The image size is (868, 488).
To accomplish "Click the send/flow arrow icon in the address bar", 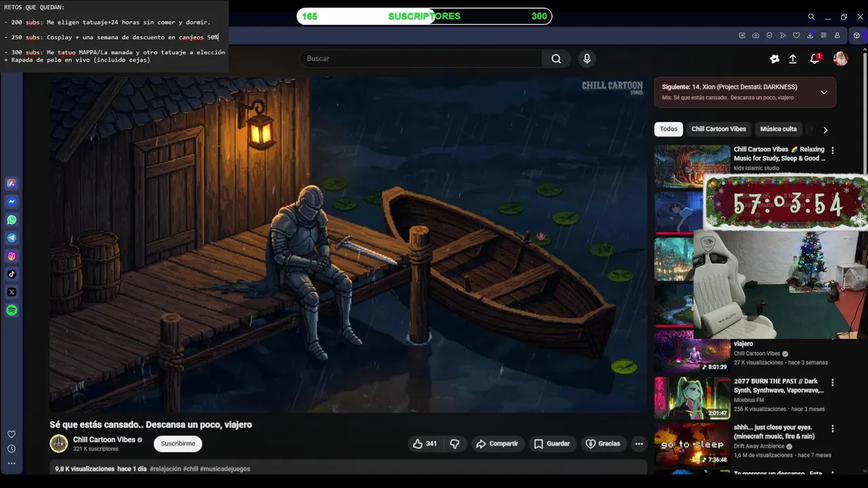I will 783,35.
